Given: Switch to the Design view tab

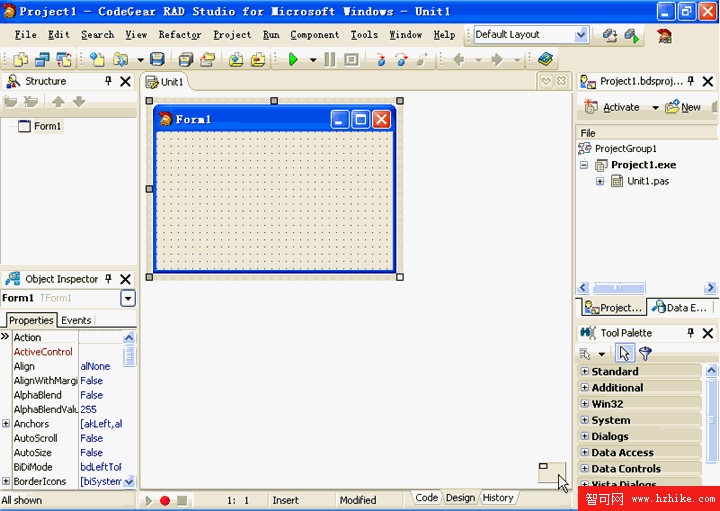Looking at the screenshot, I should click(460, 498).
